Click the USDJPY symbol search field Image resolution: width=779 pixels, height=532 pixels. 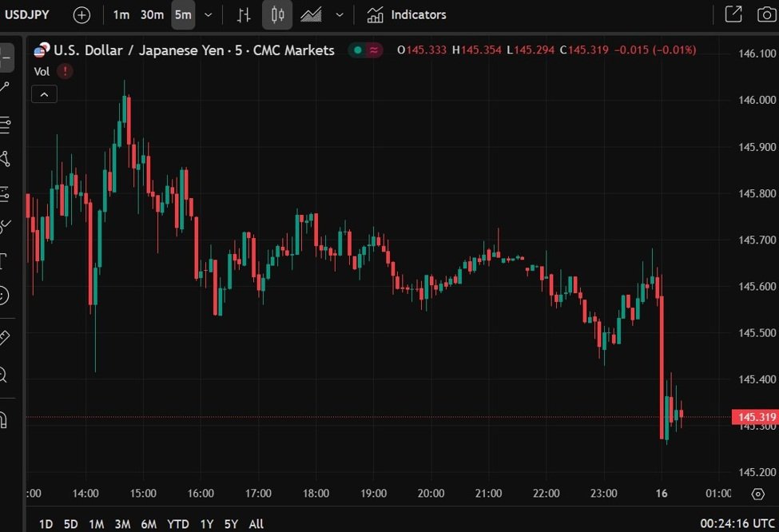28,14
